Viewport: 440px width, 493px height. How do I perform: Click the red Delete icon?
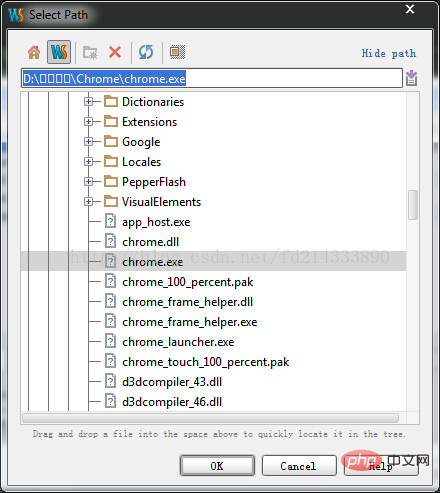coord(115,52)
